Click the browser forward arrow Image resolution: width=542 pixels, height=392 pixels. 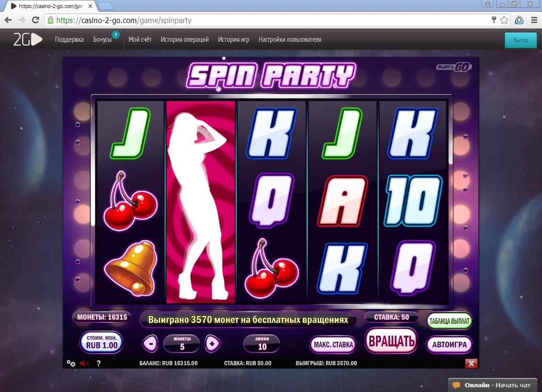click(22, 20)
